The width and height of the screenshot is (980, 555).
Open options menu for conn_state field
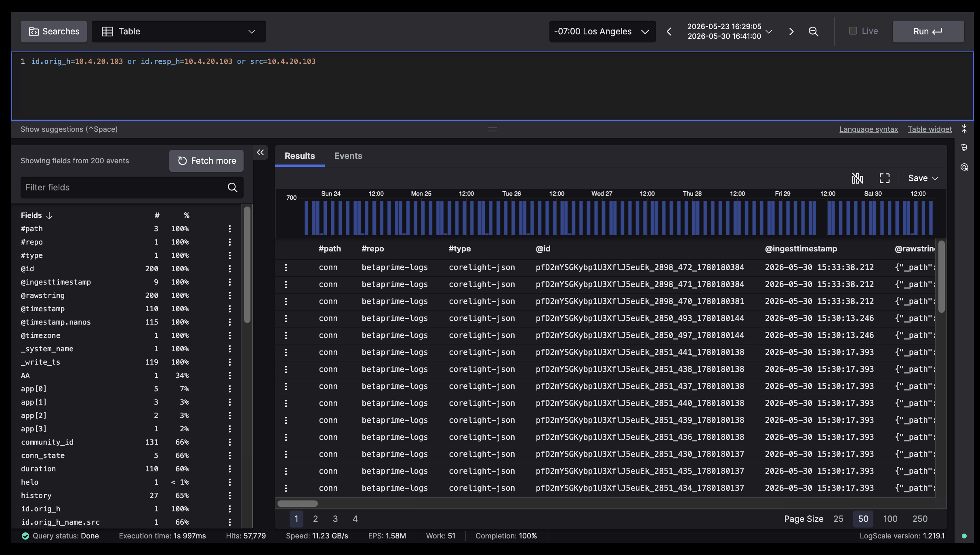coord(230,456)
